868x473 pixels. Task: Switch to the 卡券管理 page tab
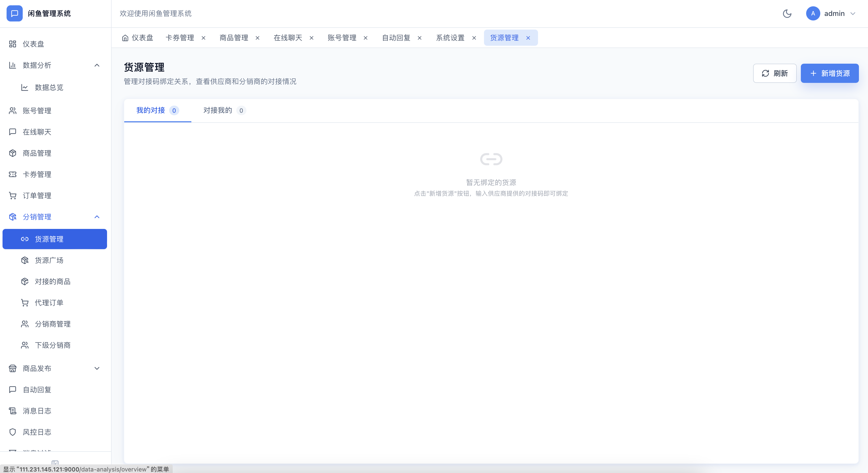[180, 38]
